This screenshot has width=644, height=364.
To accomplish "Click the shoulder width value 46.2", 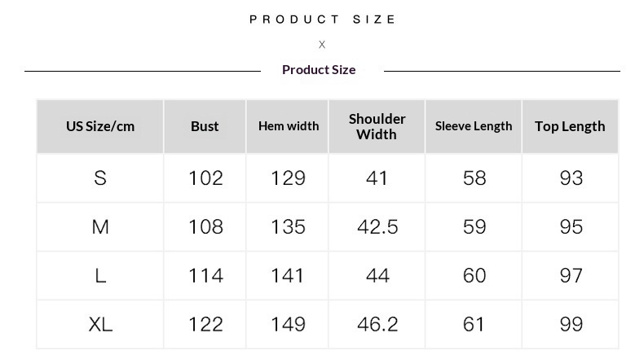I will [377, 325].
